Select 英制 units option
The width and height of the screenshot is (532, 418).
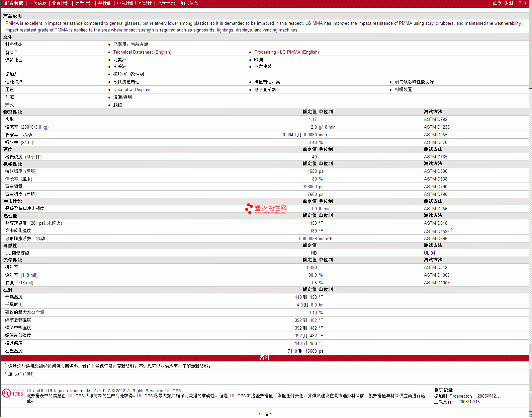point(508,3)
